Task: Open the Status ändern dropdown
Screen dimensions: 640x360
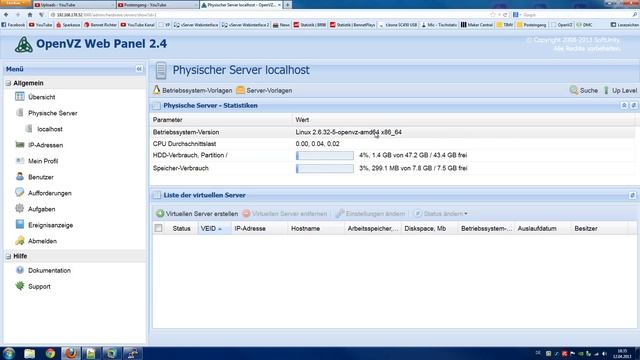Action: (440, 213)
